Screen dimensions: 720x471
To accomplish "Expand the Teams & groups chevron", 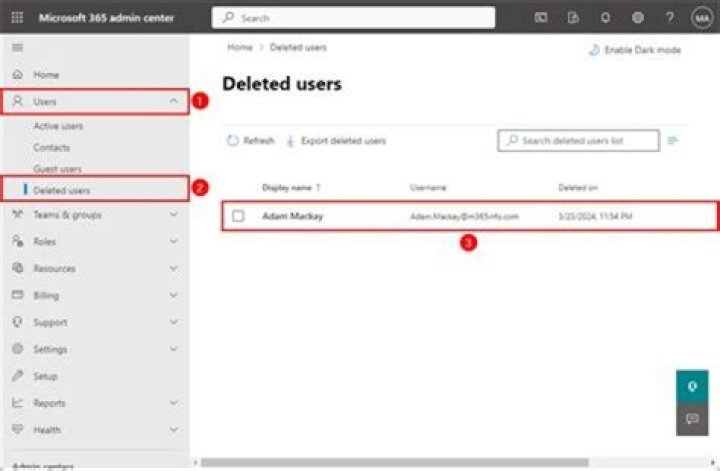I will coord(174,214).
